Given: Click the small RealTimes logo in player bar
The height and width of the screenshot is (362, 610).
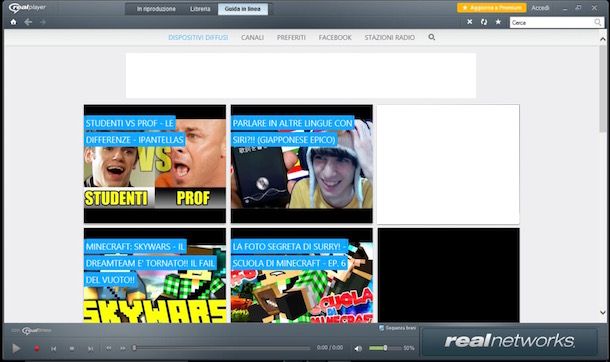Looking at the screenshot, I should tap(37, 331).
